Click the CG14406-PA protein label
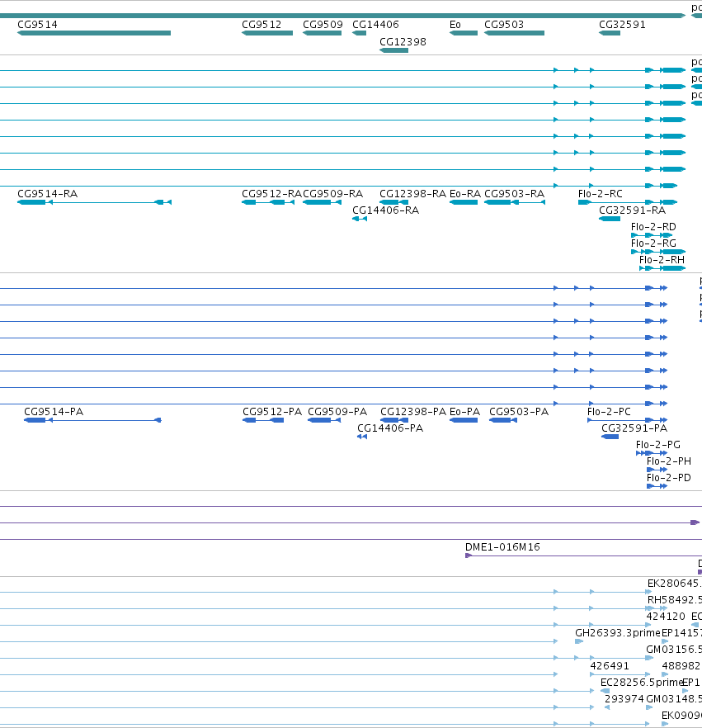Image resolution: width=702 pixels, height=728 pixels. point(390,428)
